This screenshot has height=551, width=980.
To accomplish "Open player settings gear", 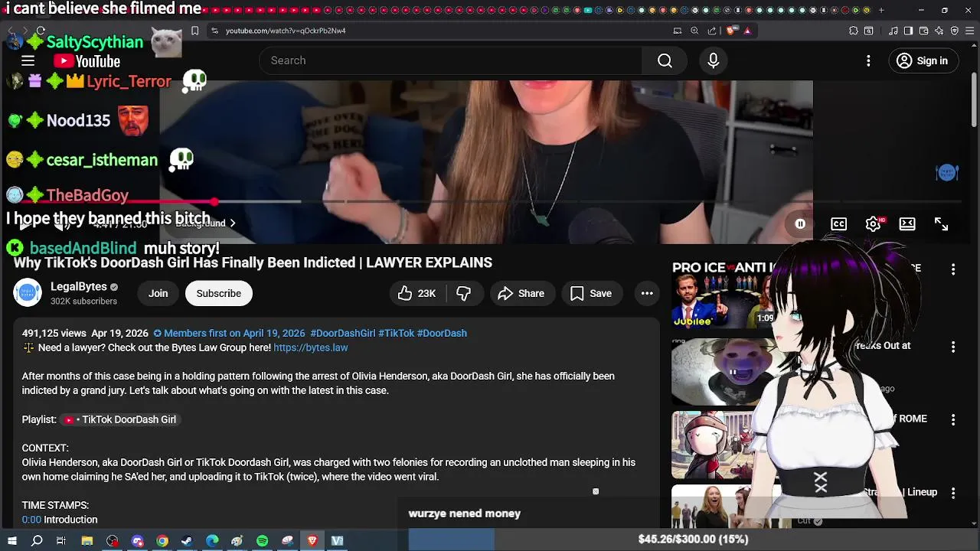I will pyautogui.click(x=873, y=224).
